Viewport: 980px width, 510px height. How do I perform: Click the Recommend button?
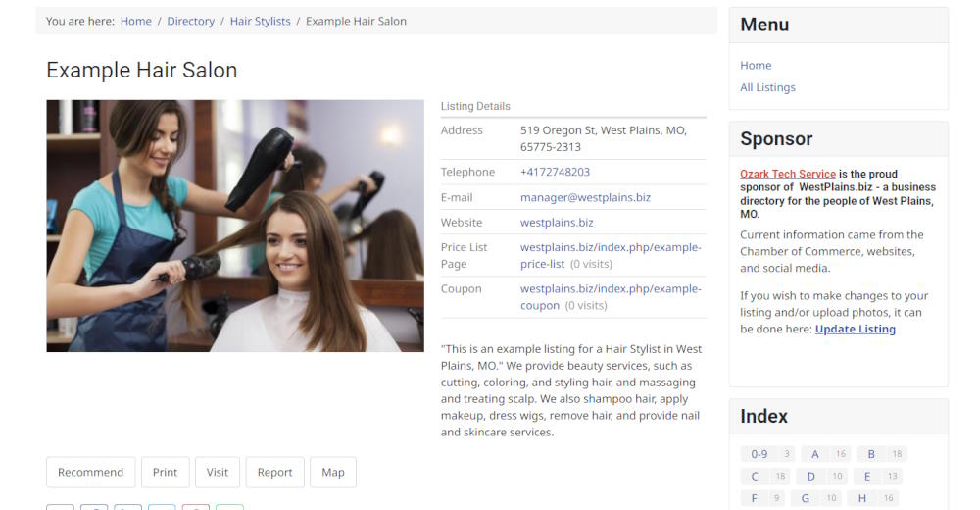tap(90, 472)
